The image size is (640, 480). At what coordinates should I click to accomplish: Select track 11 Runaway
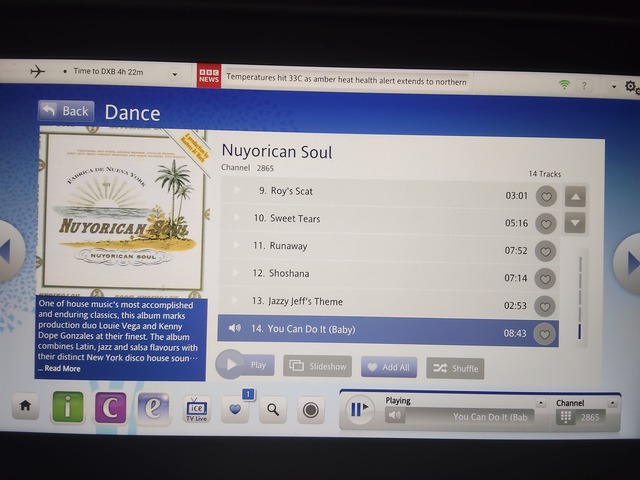pos(389,248)
